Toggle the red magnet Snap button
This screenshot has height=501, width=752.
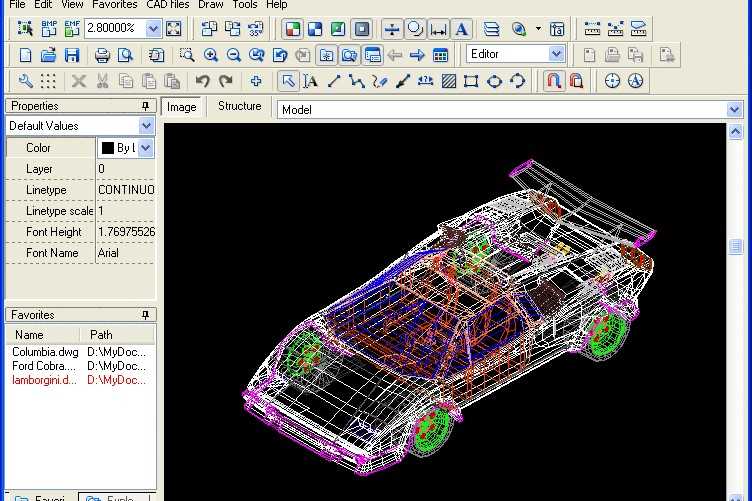pyautogui.click(x=553, y=81)
